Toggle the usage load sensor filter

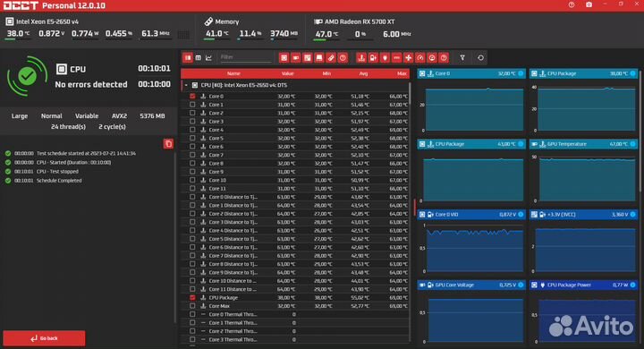tap(432, 58)
